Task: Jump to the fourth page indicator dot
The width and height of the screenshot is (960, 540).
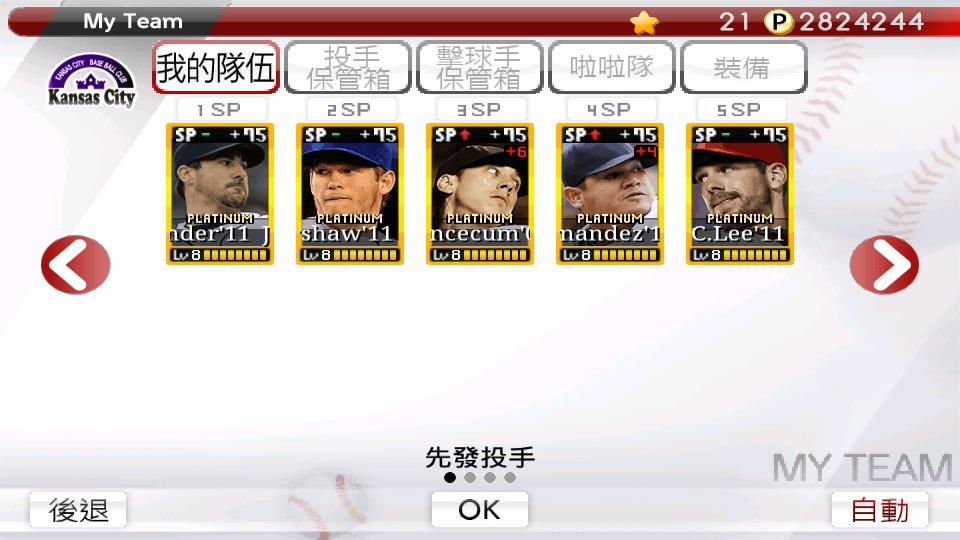Action: pyautogui.click(x=510, y=478)
